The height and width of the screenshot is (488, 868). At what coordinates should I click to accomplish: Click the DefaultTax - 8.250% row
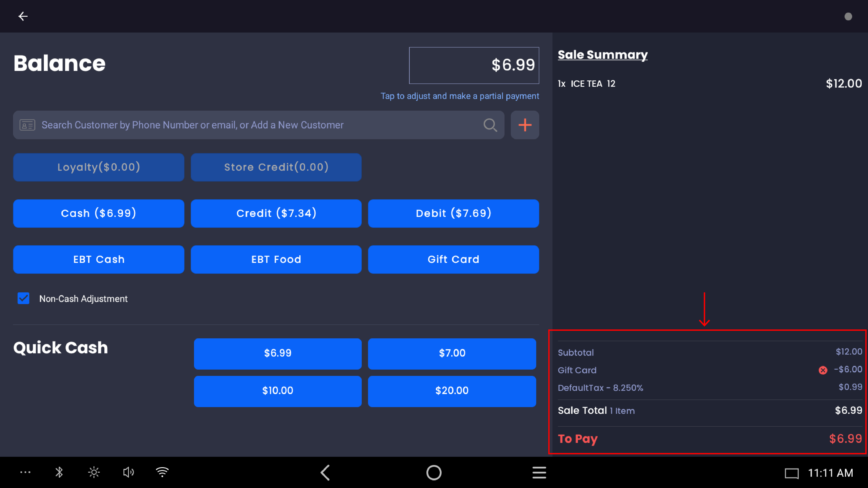pos(710,388)
